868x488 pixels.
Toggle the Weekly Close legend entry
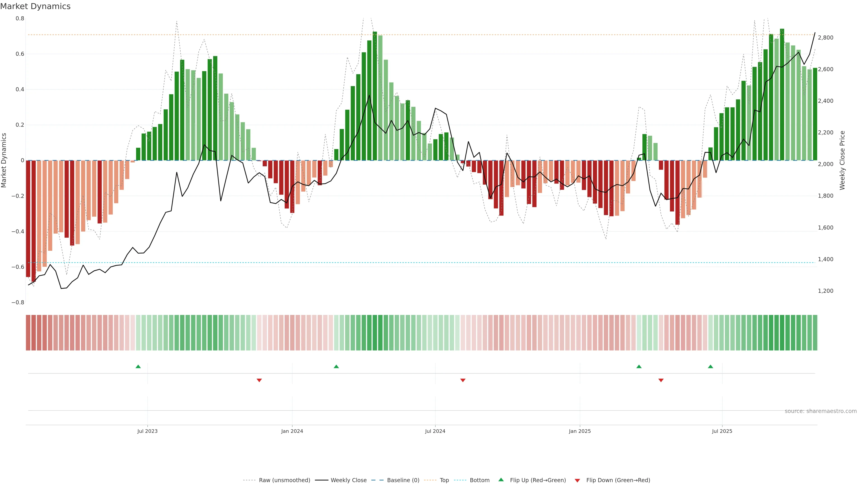coord(348,480)
